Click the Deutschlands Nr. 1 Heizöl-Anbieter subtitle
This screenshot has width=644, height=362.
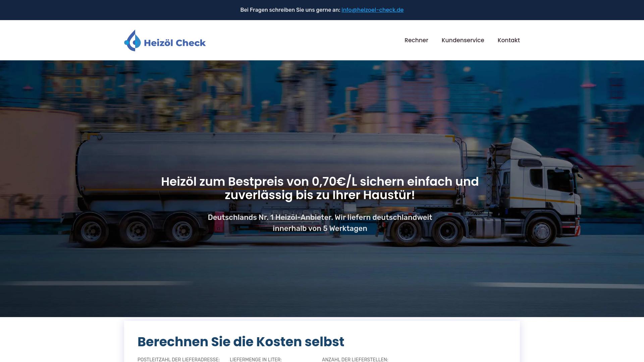pyautogui.click(x=320, y=223)
